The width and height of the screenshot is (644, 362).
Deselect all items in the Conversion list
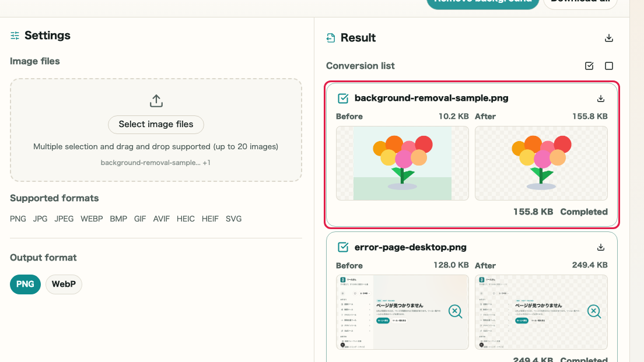608,66
